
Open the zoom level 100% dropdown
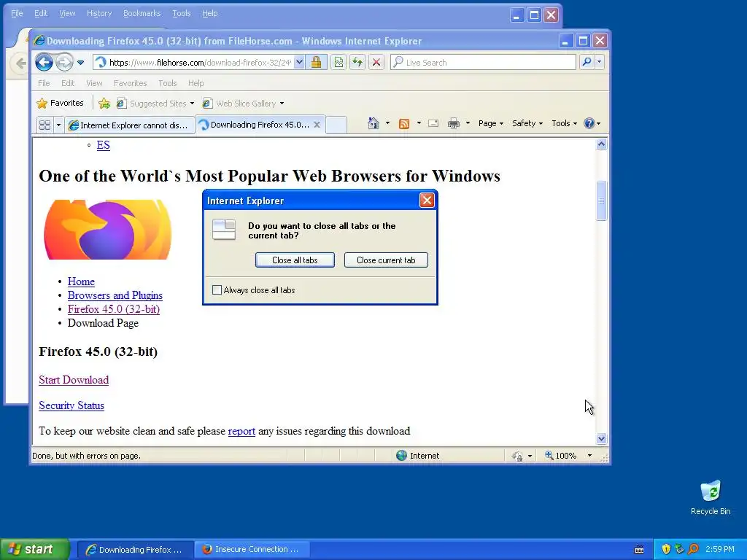tap(589, 456)
